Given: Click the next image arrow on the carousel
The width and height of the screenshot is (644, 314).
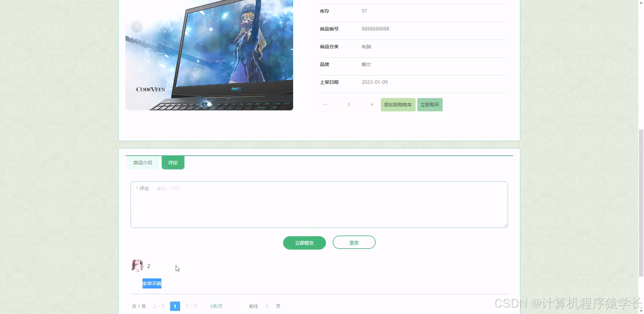Looking at the screenshot, I should [x=281, y=26].
